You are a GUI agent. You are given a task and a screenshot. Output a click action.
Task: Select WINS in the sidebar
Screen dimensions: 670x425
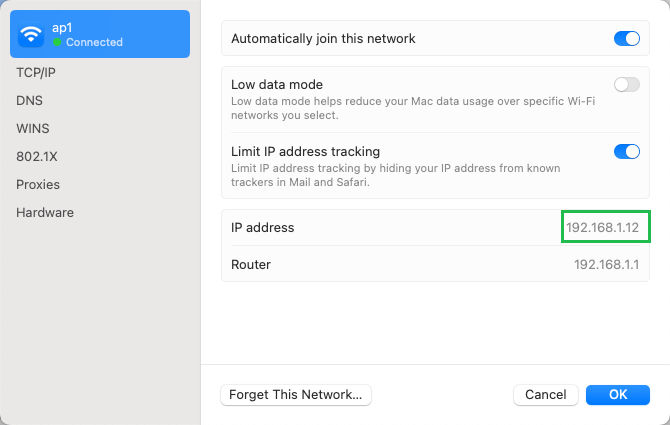pyautogui.click(x=33, y=129)
